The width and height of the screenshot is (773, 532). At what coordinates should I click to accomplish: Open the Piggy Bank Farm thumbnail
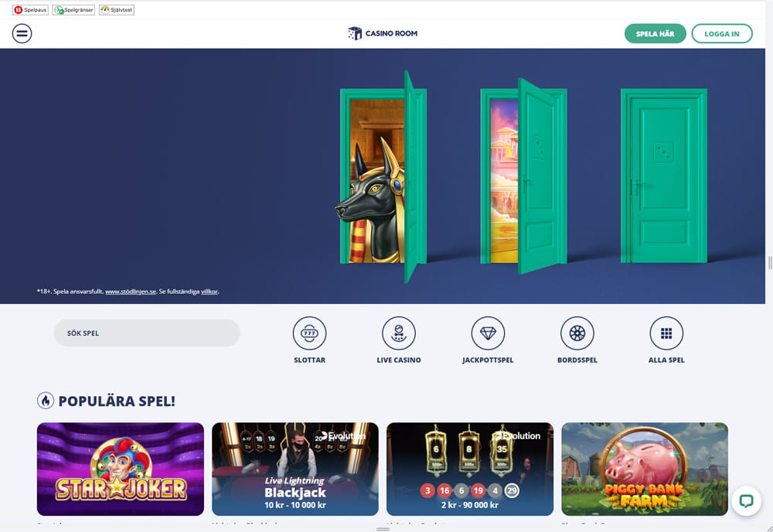pos(645,469)
